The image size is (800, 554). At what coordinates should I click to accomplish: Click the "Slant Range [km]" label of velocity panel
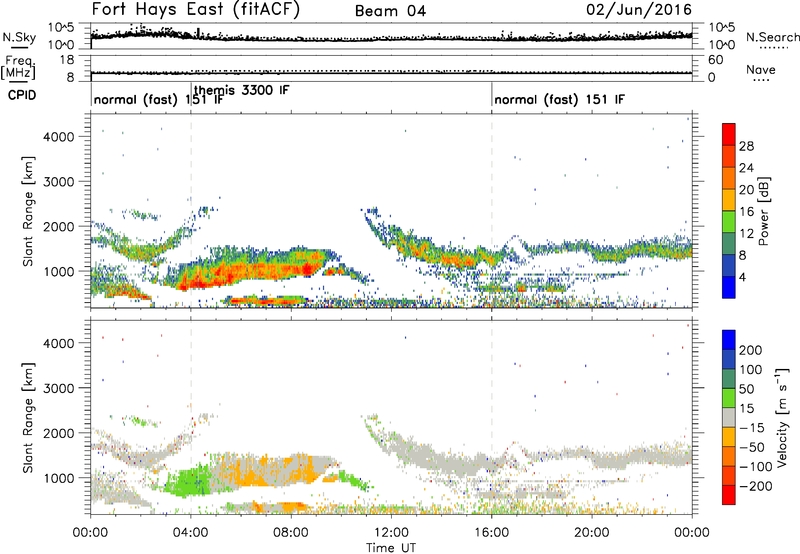point(28,417)
